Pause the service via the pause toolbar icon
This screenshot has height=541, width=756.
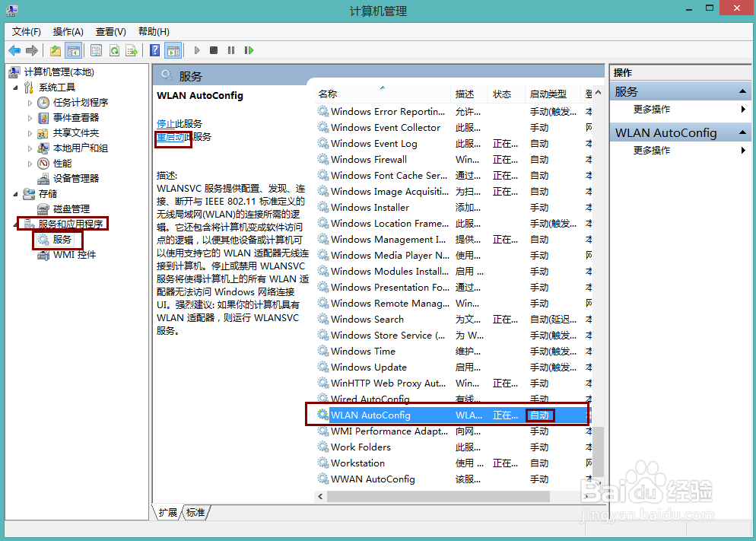pyautogui.click(x=233, y=50)
